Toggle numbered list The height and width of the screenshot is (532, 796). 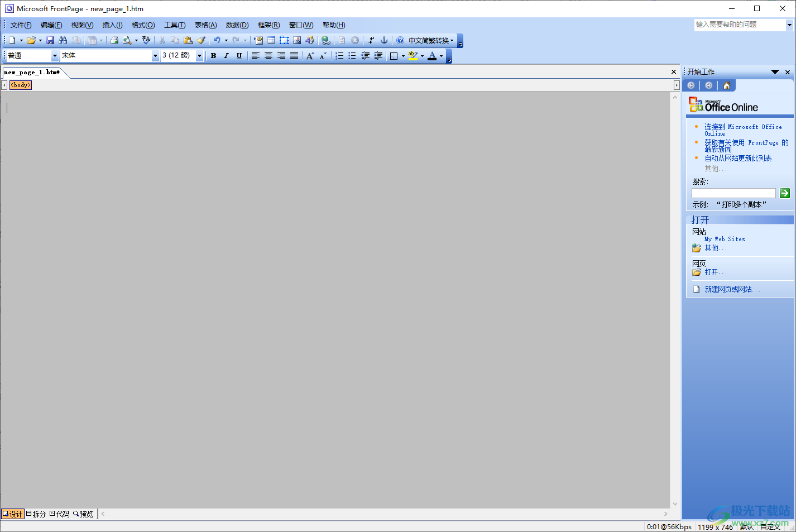click(x=339, y=56)
